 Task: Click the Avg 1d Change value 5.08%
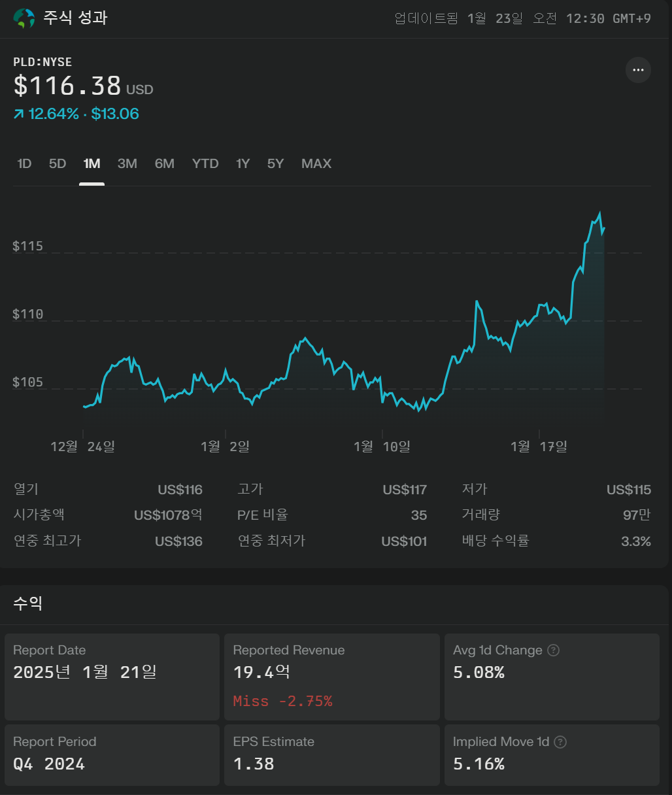point(479,672)
